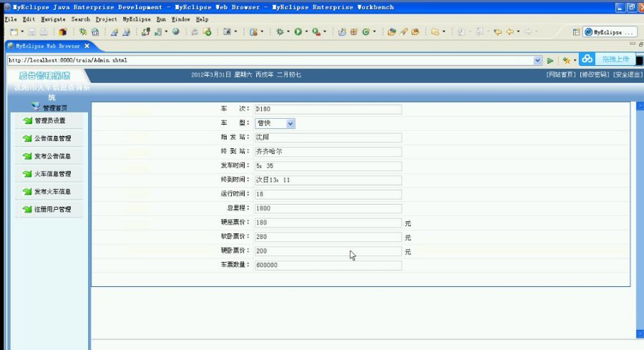Click the new package grid icon
Image resolution: width=644 pixels, height=350 pixels.
pyautogui.click(x=353, y=31)
